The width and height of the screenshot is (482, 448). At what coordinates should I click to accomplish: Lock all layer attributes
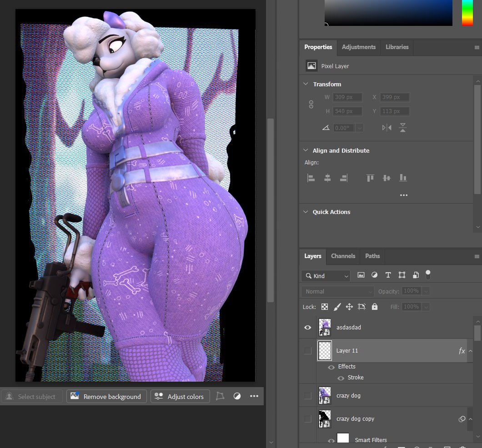point(374,307)
